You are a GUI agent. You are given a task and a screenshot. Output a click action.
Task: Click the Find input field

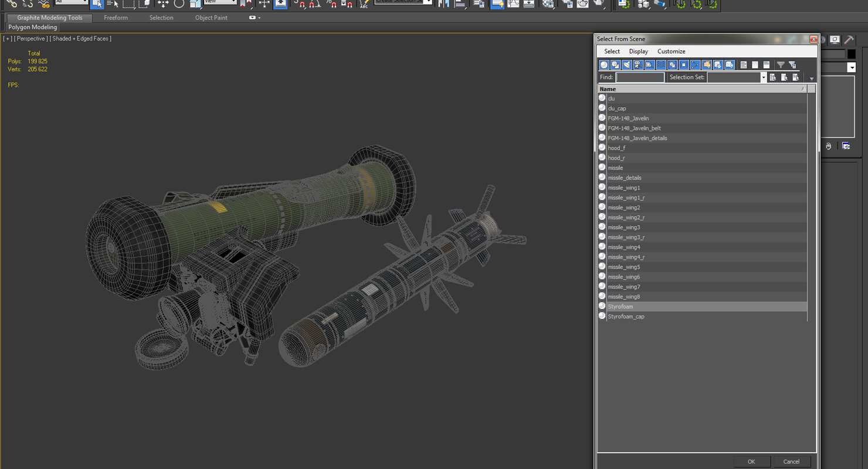point(640,77)
